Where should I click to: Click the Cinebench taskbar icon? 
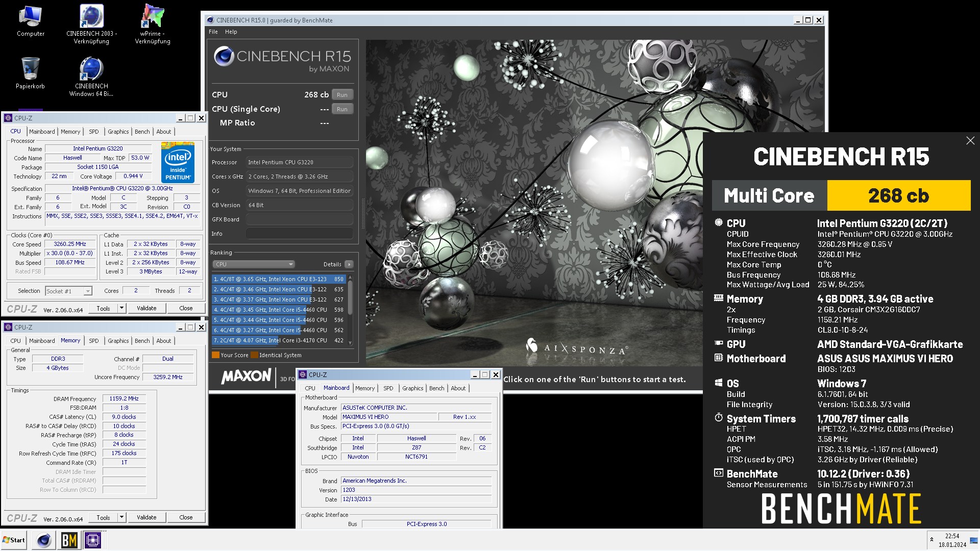click(x=44, y=540)
